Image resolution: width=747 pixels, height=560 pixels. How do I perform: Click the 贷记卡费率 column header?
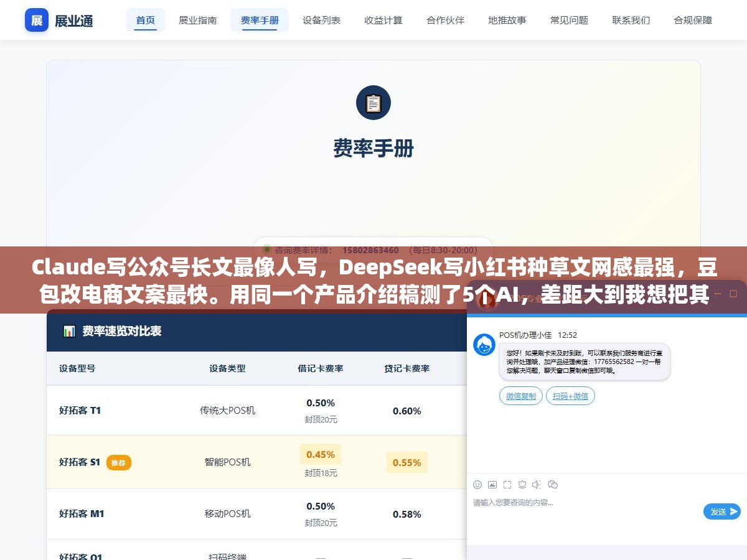[407, 368]
